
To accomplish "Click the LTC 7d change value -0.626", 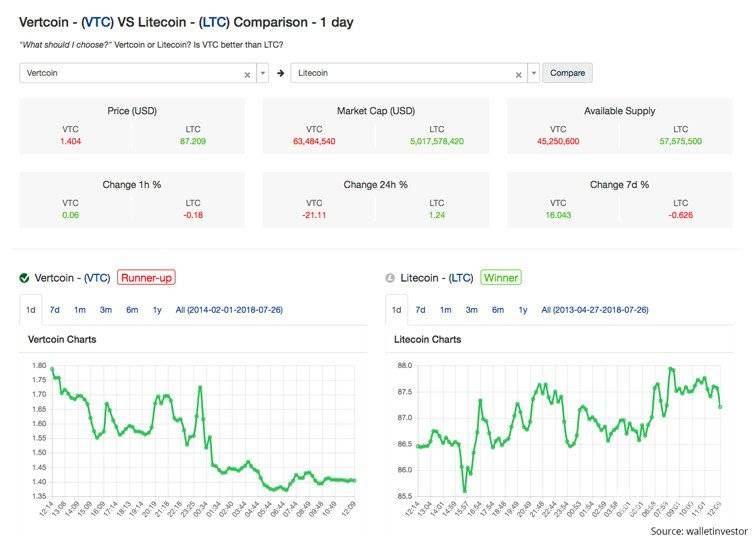I will (681, 215).
